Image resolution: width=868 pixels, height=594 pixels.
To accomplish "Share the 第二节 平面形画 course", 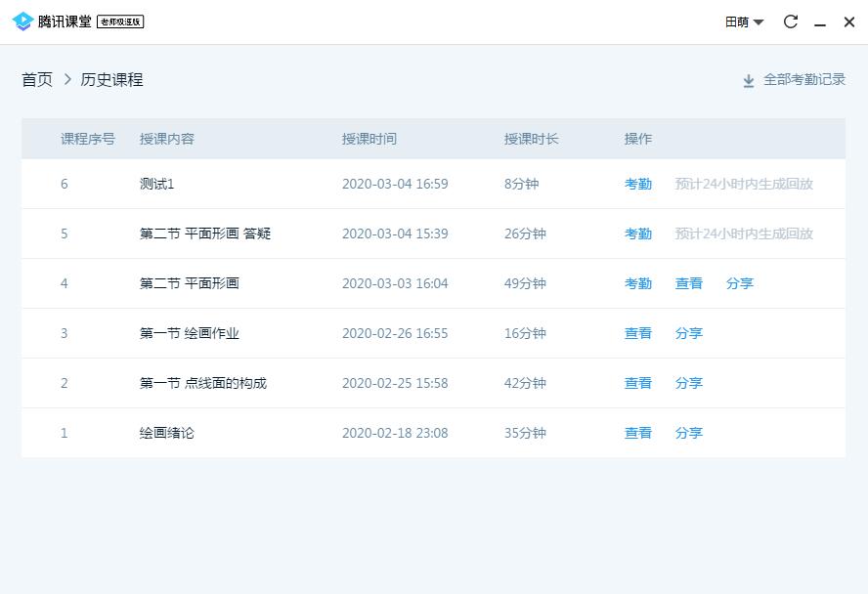I will coord(740,283).
